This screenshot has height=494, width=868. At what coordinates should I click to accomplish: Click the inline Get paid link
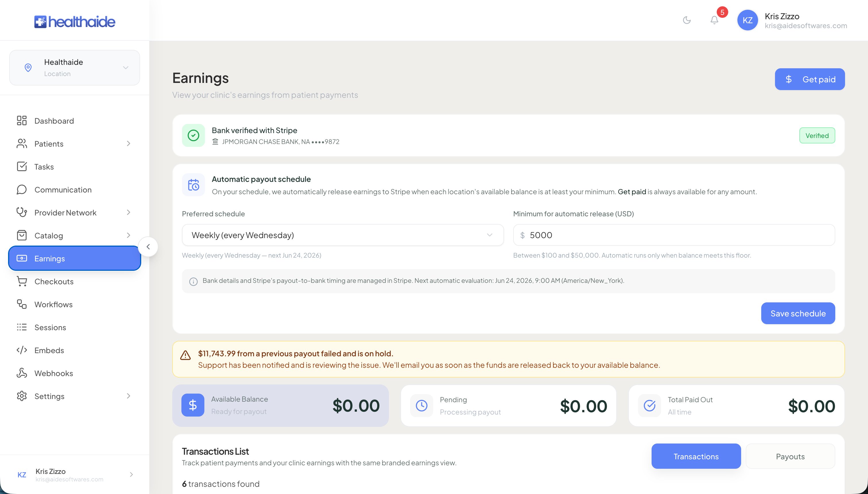(x=632, y=192)
